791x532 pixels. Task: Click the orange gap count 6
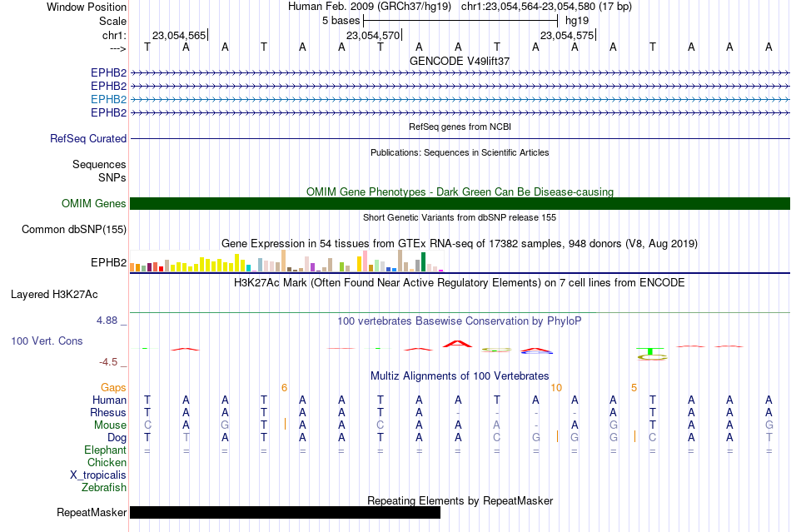click(x=285, y=387)
